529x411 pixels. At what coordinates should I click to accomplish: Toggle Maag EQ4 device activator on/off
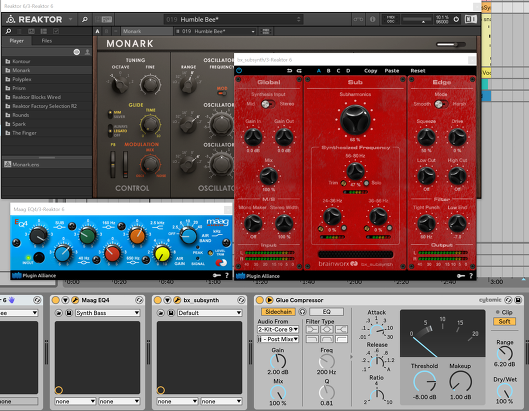coord(56,300)
